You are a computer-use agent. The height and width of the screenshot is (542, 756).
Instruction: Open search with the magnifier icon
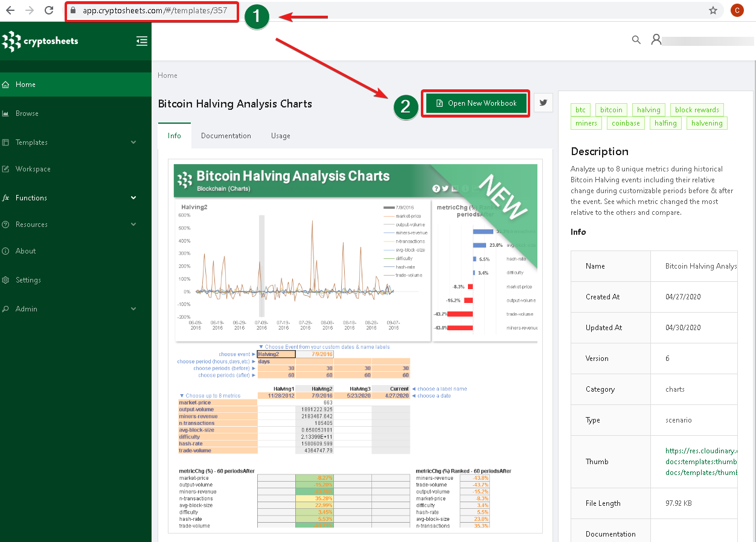tap(636, 40)
